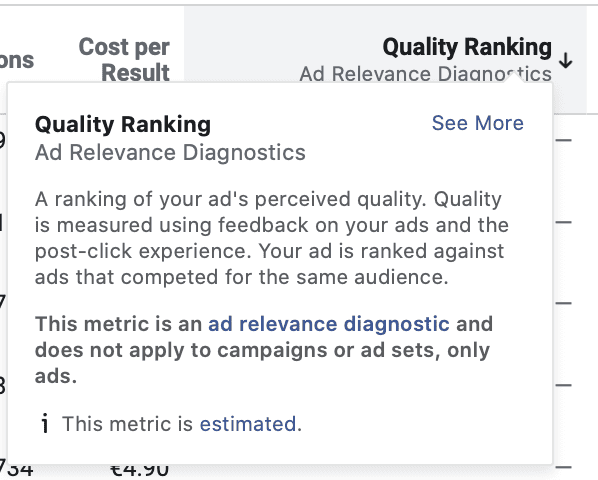Click the tooltip's pointer arrow under the header
598x480 pixels.
(x=513, y=77)
